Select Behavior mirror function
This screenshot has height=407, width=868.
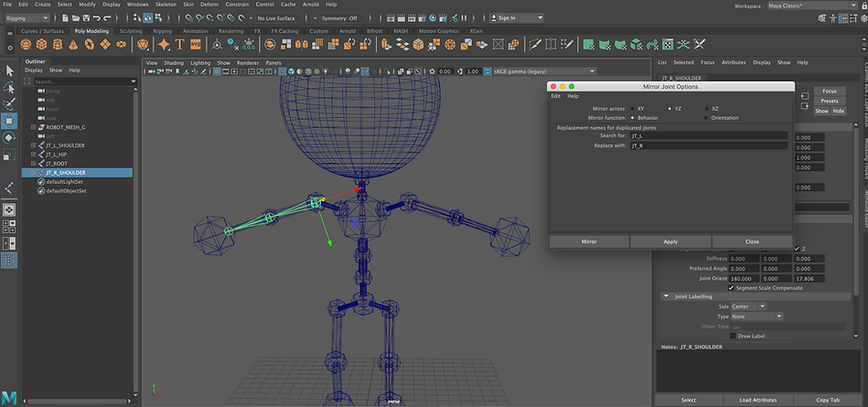(633, 118)
